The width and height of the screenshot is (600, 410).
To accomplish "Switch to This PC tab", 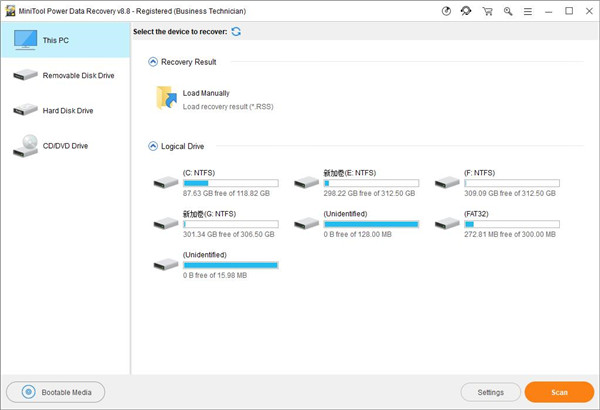I will coord(65,40).
